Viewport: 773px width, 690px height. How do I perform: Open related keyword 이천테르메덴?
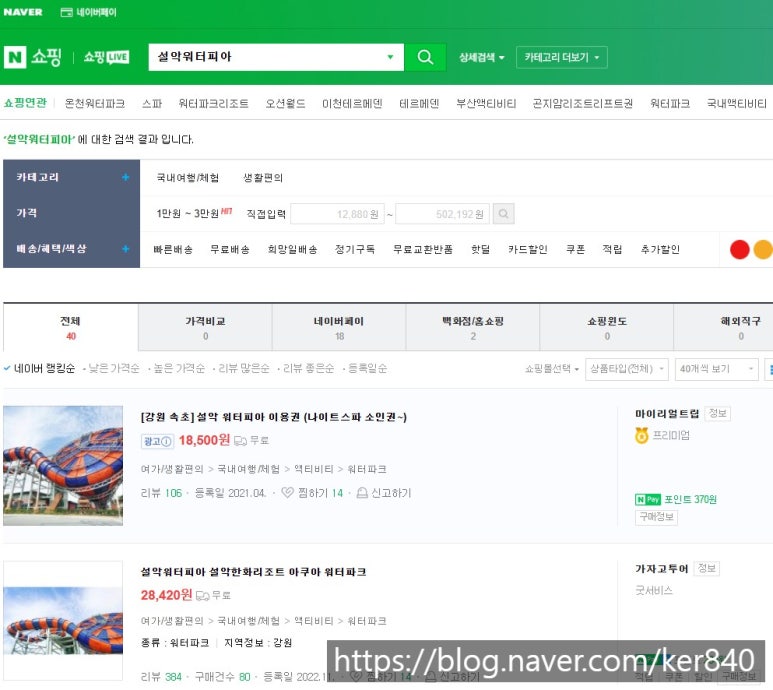pos(352,104)
